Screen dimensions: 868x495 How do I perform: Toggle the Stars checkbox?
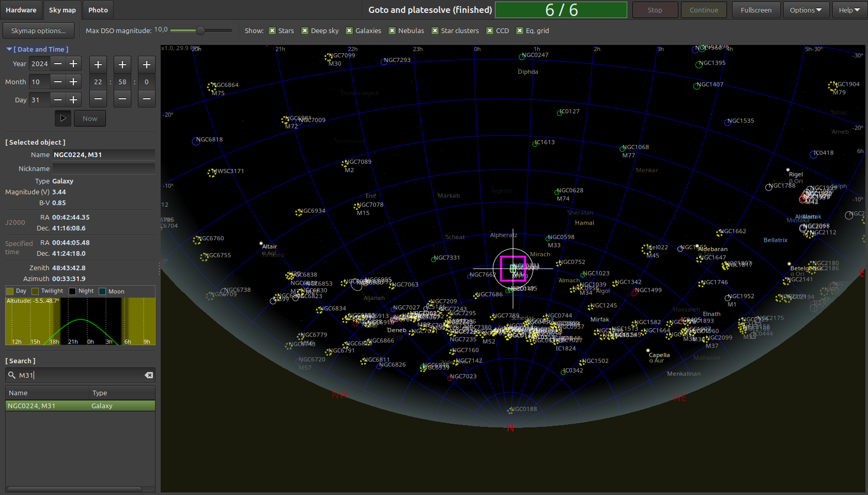[272, 30]
